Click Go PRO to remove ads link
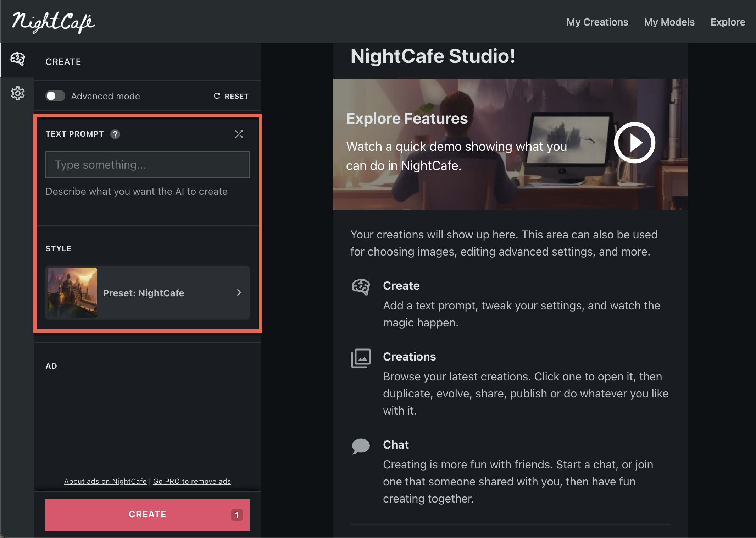756x538 pixels. point(192,481)
